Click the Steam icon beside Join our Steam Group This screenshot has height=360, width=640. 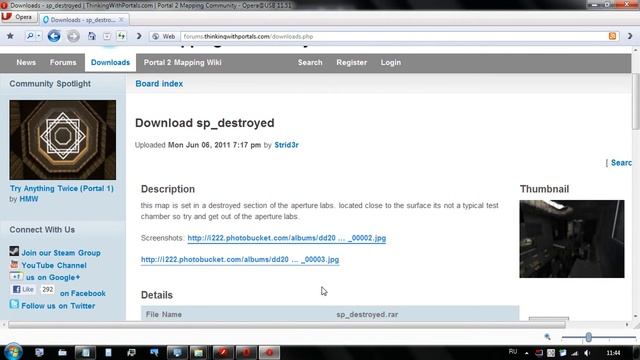point(14,251)
